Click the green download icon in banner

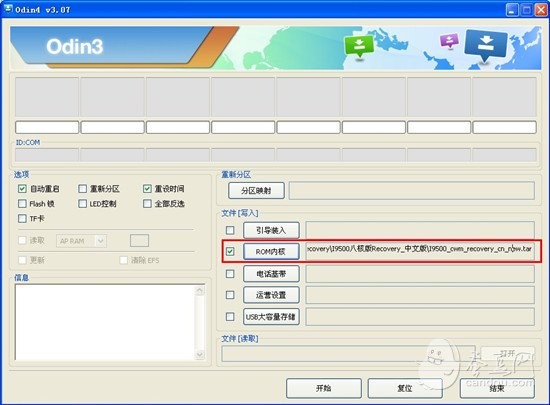(x=359, y=47)
